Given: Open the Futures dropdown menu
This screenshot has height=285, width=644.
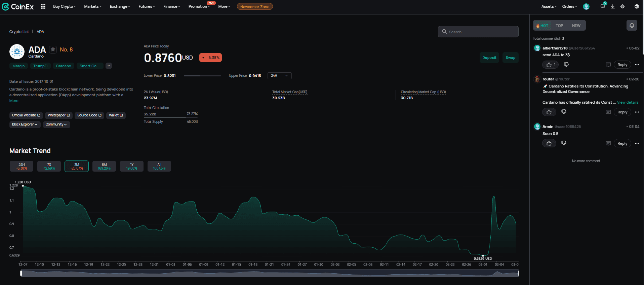Looking at the screenshot, I should tap(147, 6).
